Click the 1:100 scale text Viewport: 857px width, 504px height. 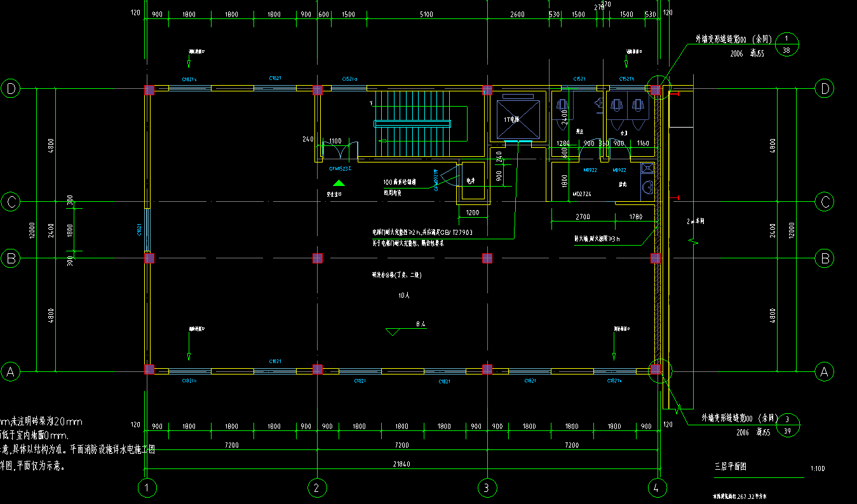(818, 469)
